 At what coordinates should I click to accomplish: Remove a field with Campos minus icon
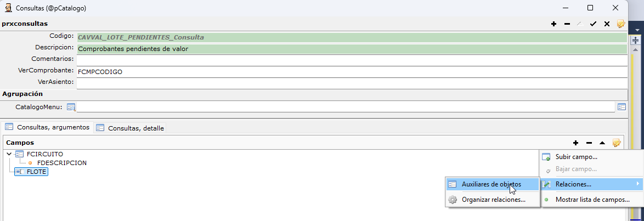pyautogui.click(x=589, y=143)
